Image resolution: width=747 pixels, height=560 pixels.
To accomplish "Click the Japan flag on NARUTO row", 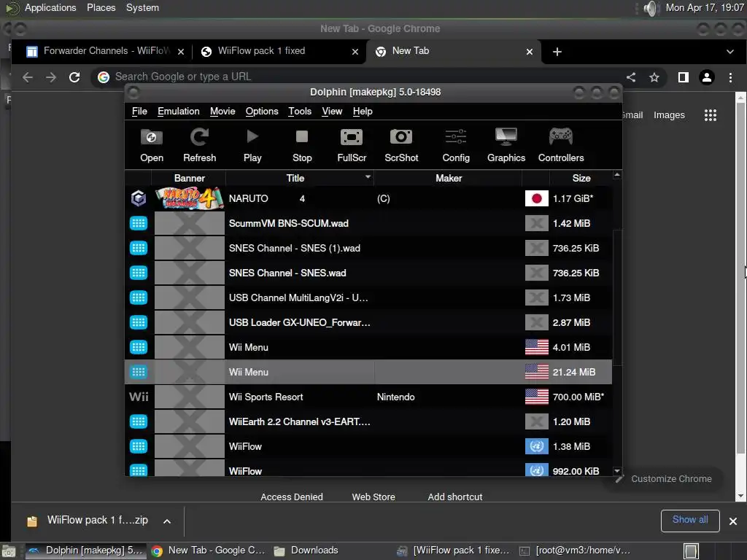I will point(536,198).
